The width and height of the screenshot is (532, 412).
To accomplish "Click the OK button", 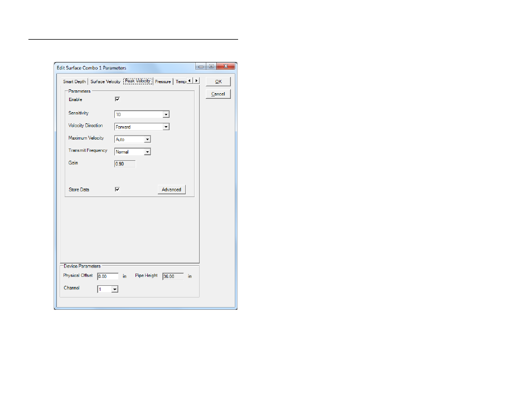I will [x=218, y=82].
